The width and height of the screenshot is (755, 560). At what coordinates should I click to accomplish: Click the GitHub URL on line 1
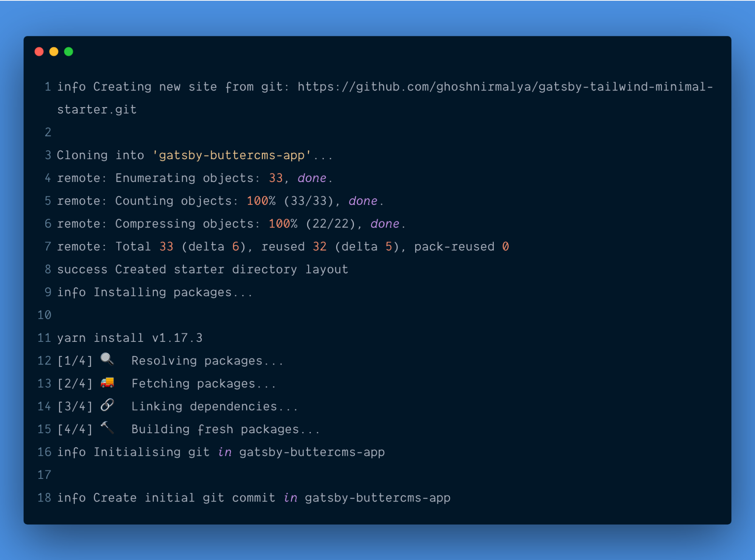click(505, 87)
